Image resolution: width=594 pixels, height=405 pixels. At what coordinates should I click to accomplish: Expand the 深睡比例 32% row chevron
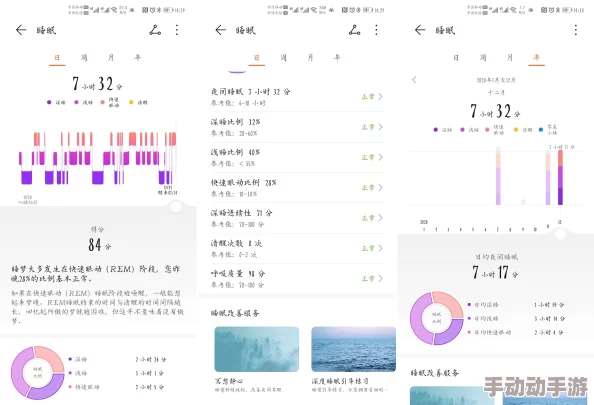(380, 127)
